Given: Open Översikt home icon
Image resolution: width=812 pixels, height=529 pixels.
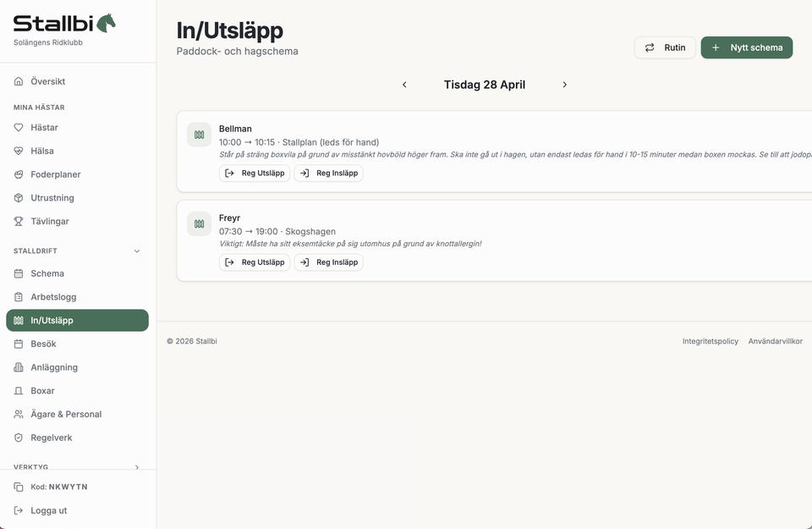Looking at the screenshot, I should coord(19,81).
